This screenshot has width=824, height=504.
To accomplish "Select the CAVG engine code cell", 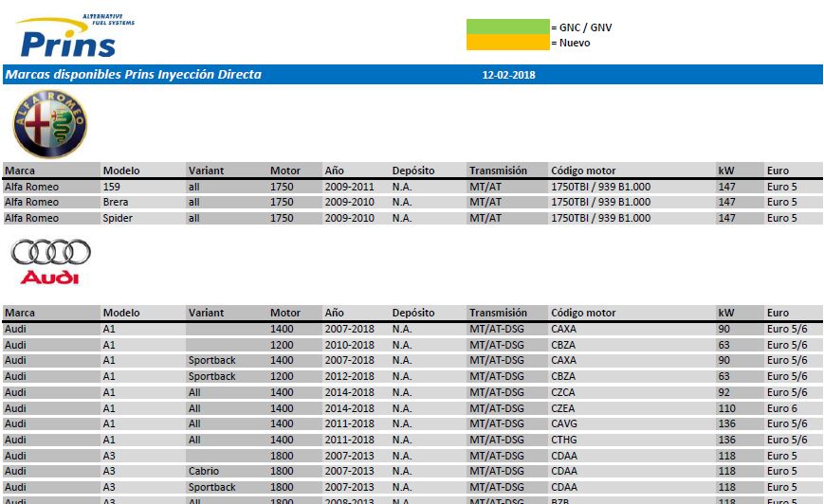I will click(564, 423).
